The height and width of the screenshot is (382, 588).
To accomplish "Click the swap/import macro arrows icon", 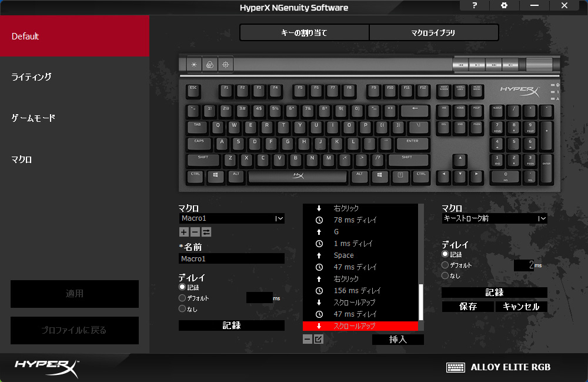I will coord(206,232).
